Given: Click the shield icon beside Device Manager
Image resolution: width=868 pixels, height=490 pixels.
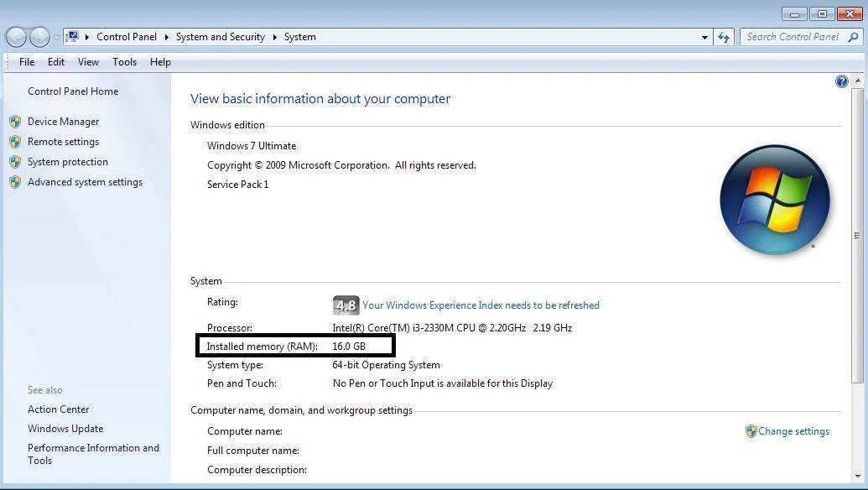Looking at the screenshot, I should click(x=15, y=122).
